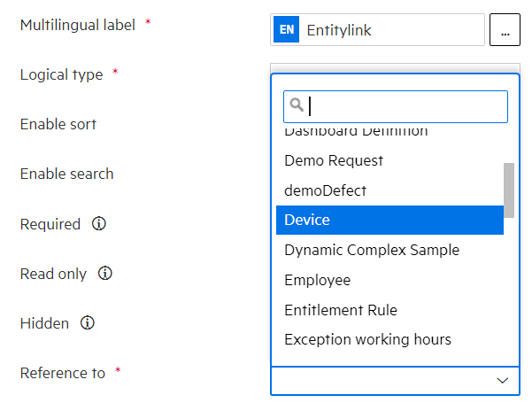Image resolution: width=532 pixels, height=403 pixels.
Task: Click the Enable search label
Action: (x=67, y=174)
